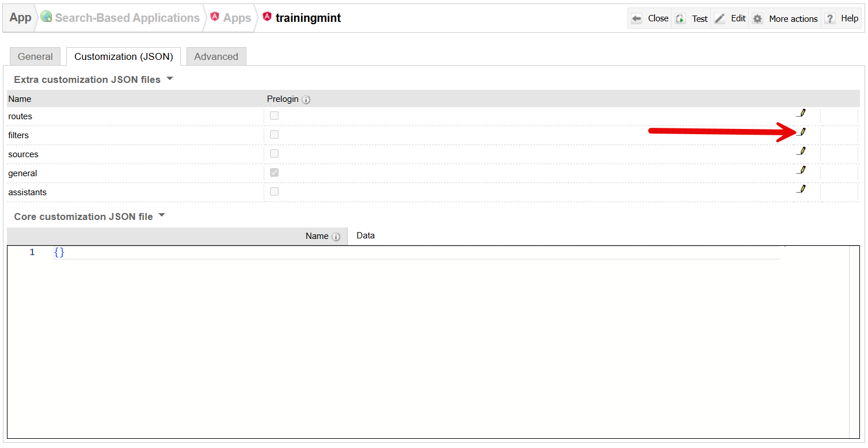
Task: Toggle Prelogin checkbox for sources
Action: pos(275,154)
